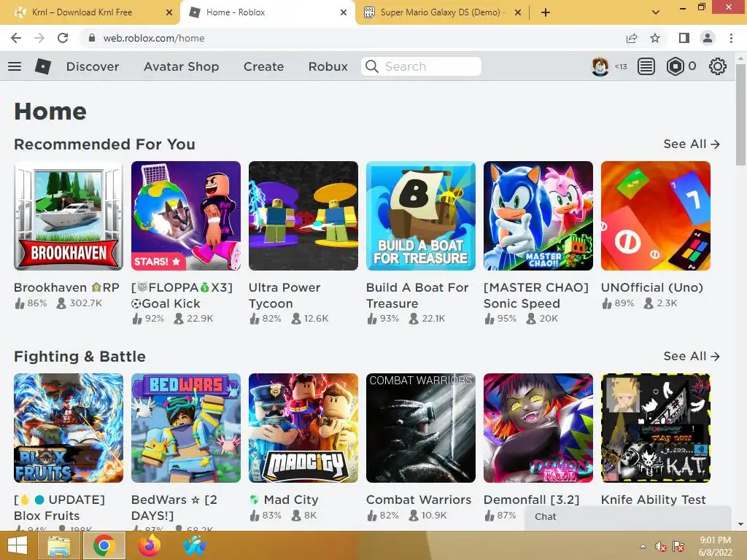
Task: Click the Roblox Search field
Action: [421, 66]
